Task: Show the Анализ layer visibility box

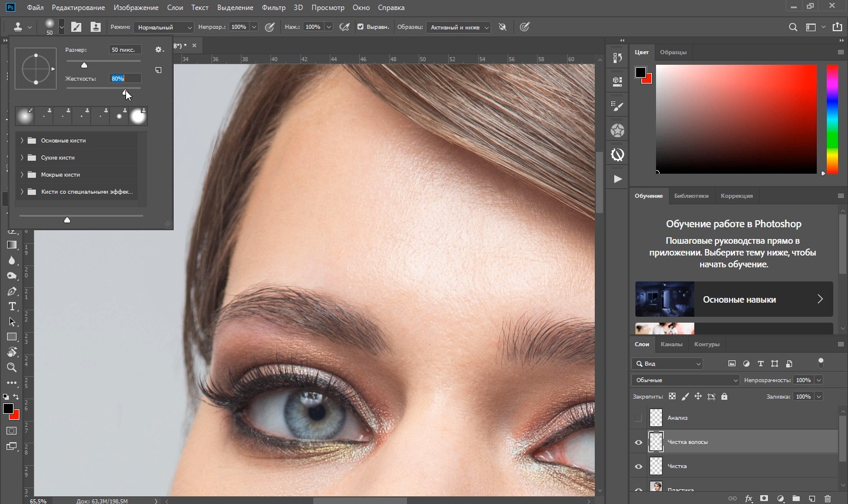Action: 638,418
